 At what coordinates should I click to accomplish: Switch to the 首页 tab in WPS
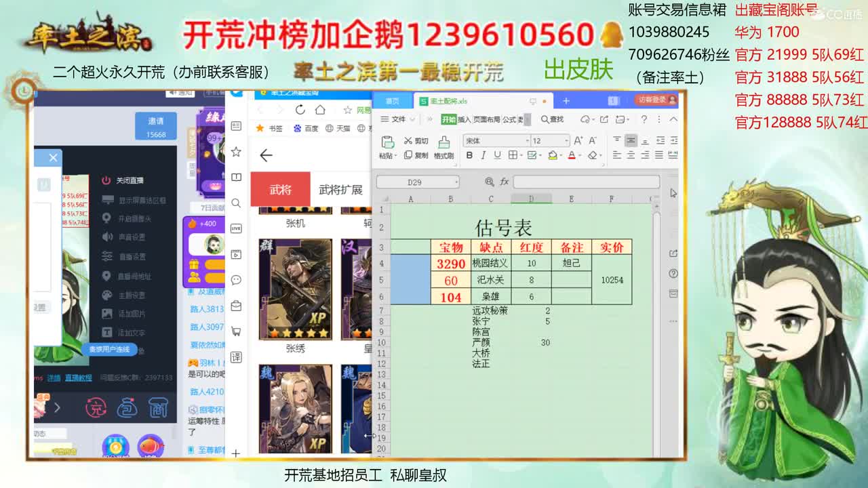click(393, 101)
